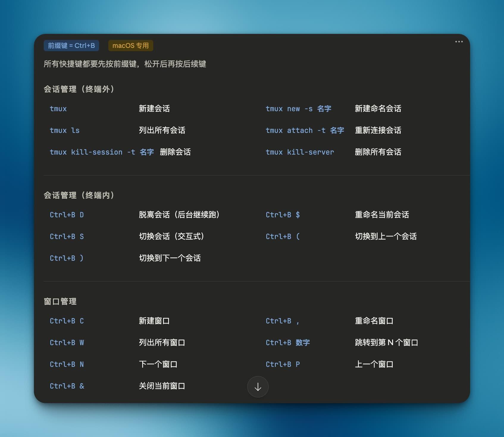Click the macOS 专用 badge
The width and height of the screenshot is (504, 437).
tap(131, 45)
